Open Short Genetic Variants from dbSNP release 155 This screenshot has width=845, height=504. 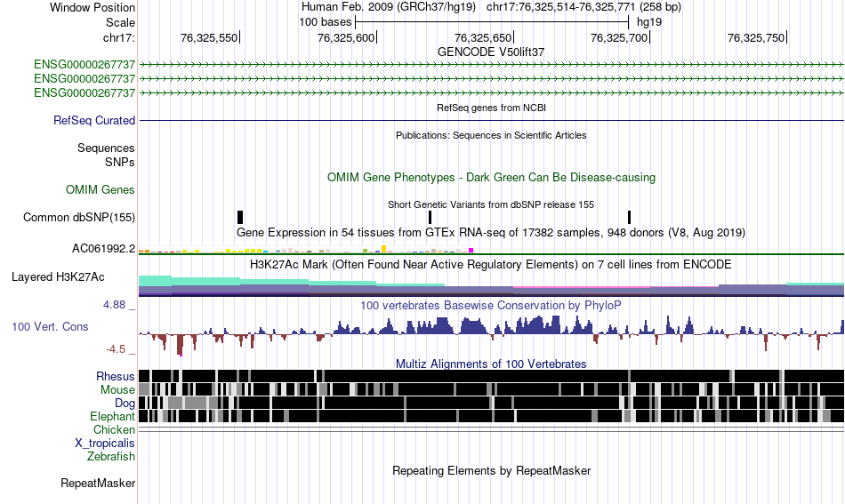(x=491, y=204)
